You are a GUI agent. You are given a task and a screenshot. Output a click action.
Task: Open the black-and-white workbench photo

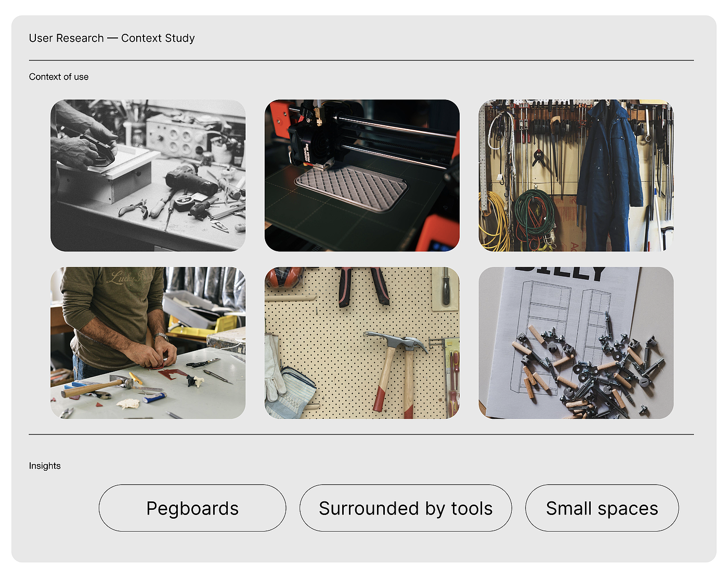pyautogui.click(x=148, y=175)
